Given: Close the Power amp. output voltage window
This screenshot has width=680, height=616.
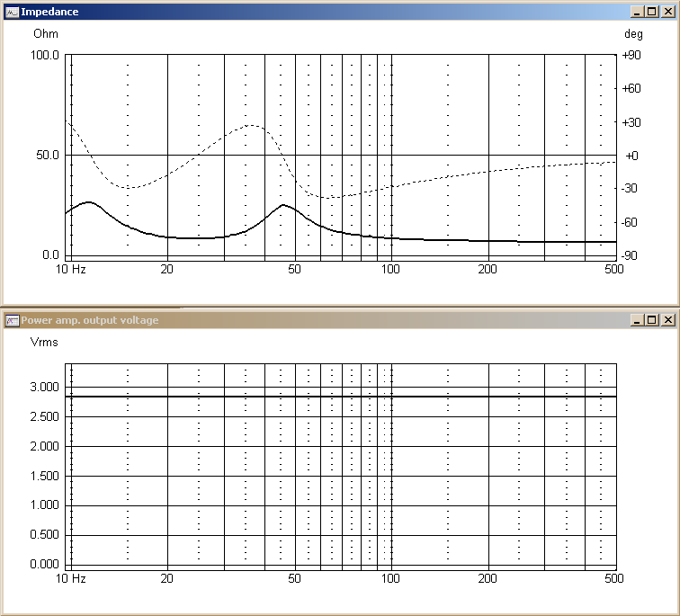Looking at the screenshot, I should [x=668, y=320].
